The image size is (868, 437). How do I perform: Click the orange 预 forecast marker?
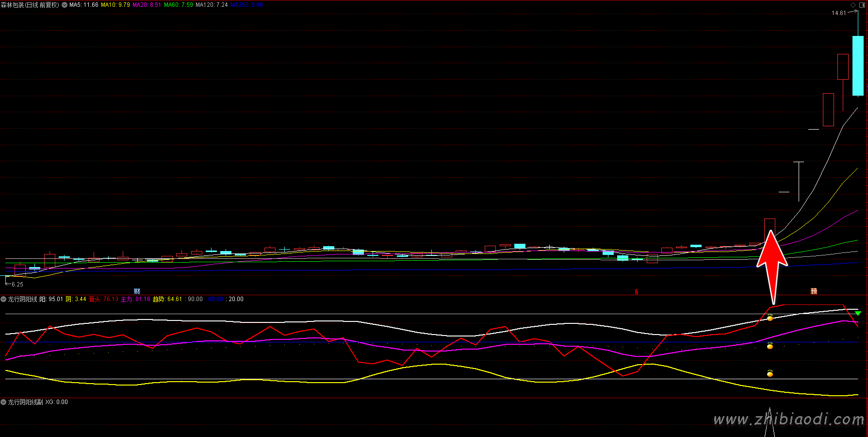(814, 291)
